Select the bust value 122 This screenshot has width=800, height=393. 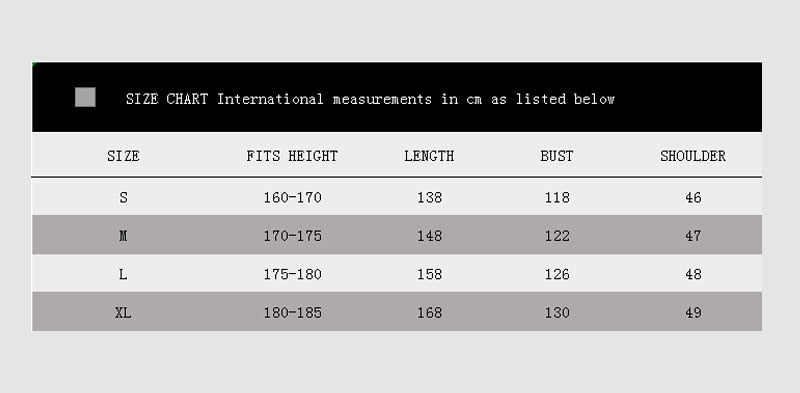click(x=557, y=236)
